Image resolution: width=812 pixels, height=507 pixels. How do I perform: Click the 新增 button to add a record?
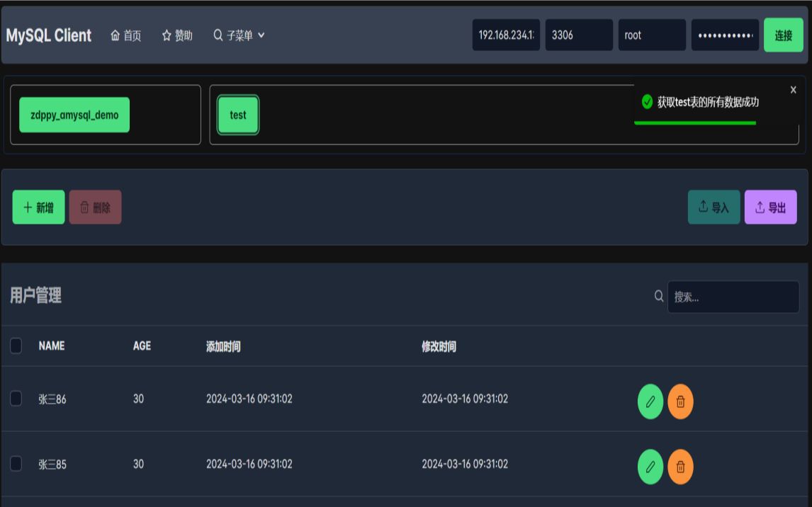pos(38,206)
